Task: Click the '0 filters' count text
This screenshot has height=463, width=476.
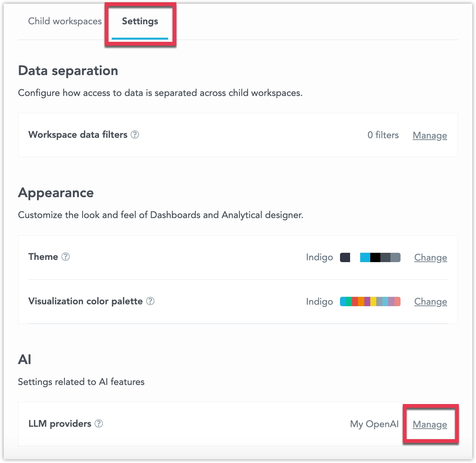Action: pos(383,135)
